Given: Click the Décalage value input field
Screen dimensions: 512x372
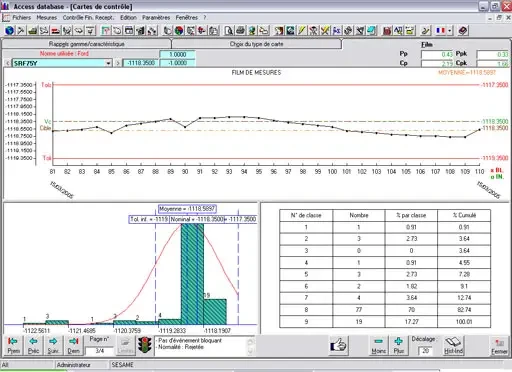Looking at the screenshot, I should pos(426,351).
